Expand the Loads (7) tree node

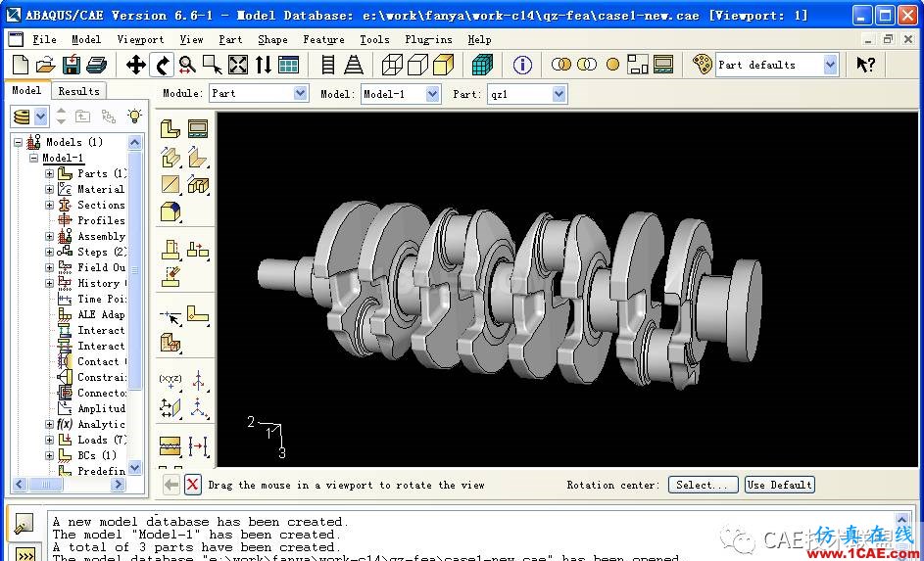click(50, 440)
